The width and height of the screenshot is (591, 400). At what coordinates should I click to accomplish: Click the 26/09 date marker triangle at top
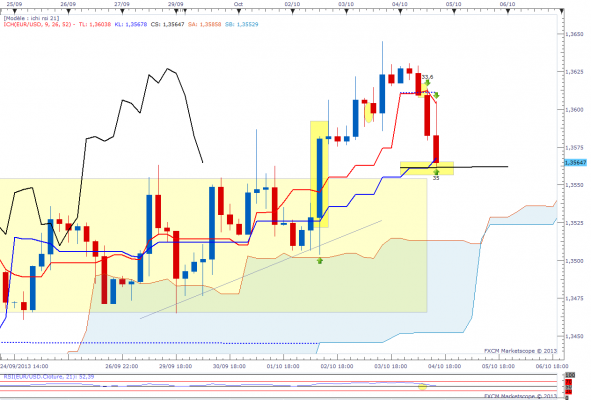click(68, 12)
